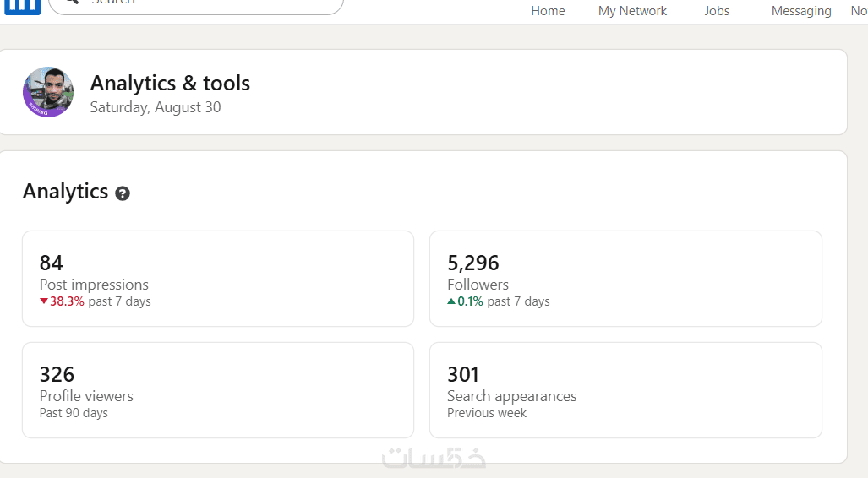Open the profile photo avatar
Screen dimensions: 868x478
point(48,92)
